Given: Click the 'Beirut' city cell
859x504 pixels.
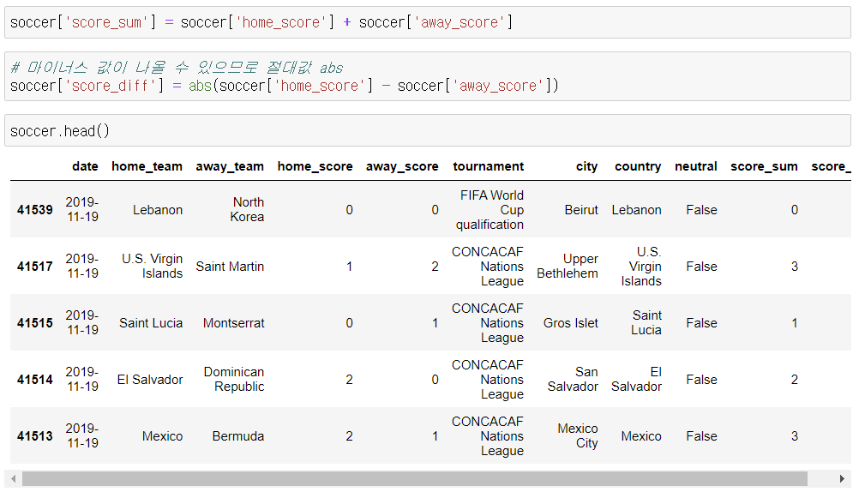Looking at the screenshot, I should tap(581, 210).
